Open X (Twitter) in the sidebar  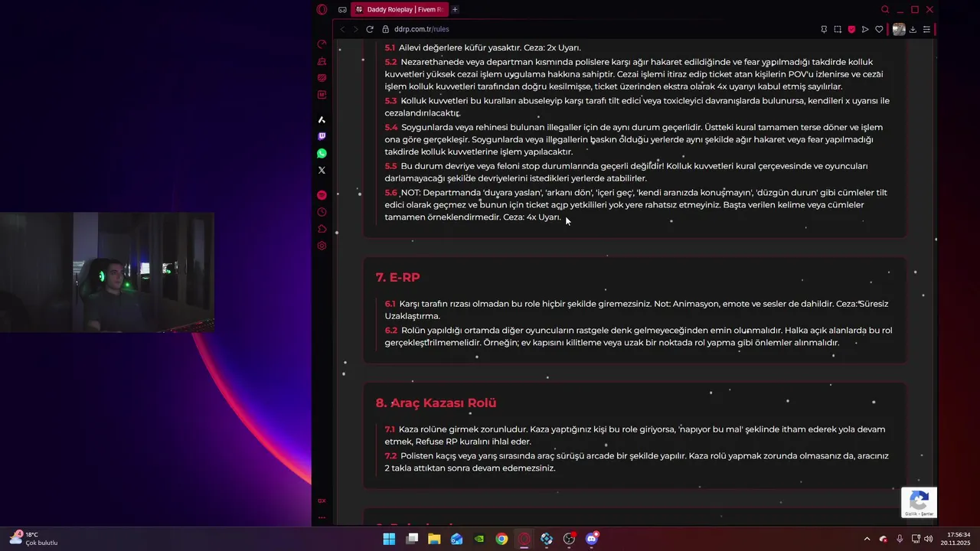click(322, 170)
